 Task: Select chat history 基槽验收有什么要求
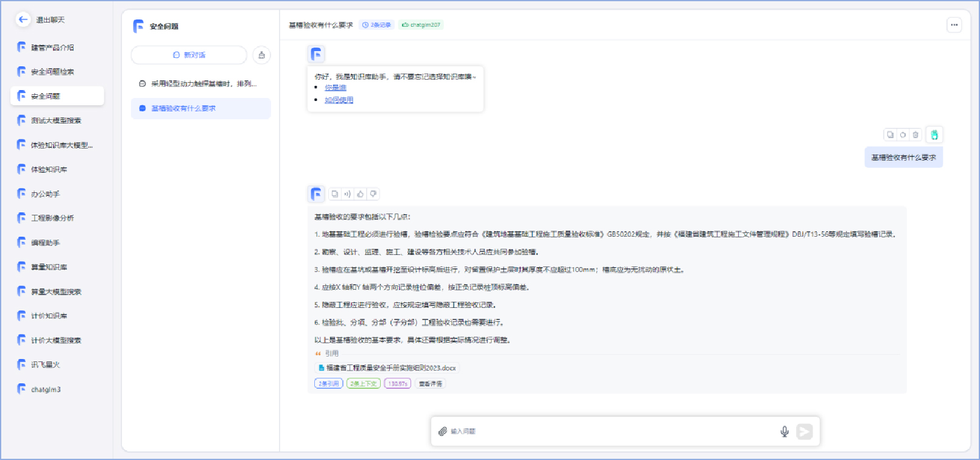click(x=200, y=108)
